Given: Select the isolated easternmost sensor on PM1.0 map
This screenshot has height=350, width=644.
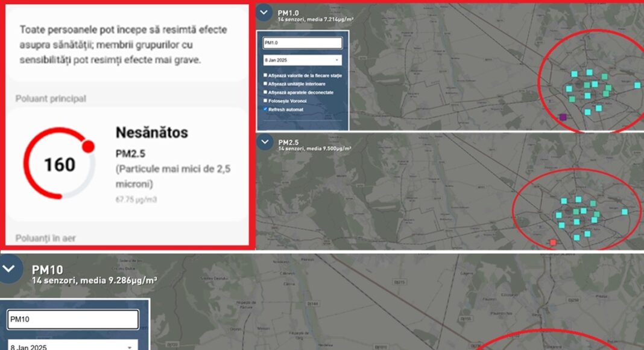Looking at the screenshot, I should [x=637, y=86].
